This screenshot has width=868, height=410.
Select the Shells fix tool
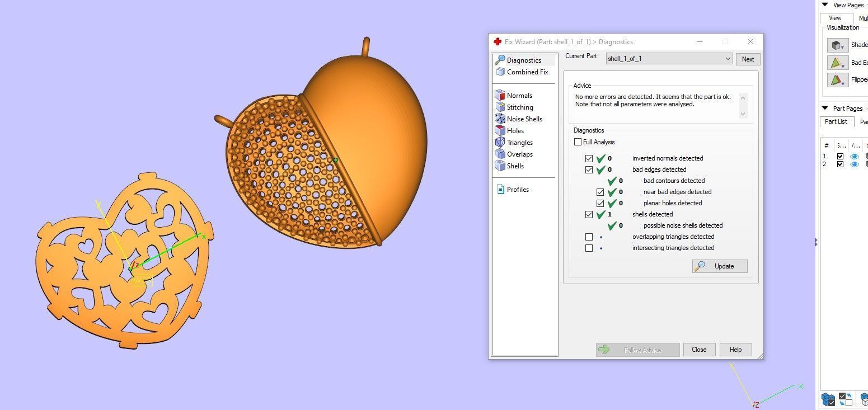tap(510, 166)
